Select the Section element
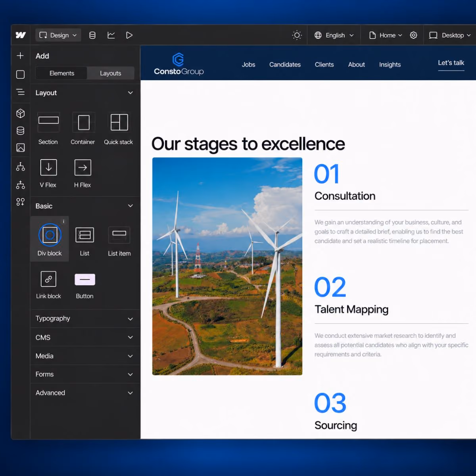Viewport: 476px width, 476px height. click(x=48, y=129)
